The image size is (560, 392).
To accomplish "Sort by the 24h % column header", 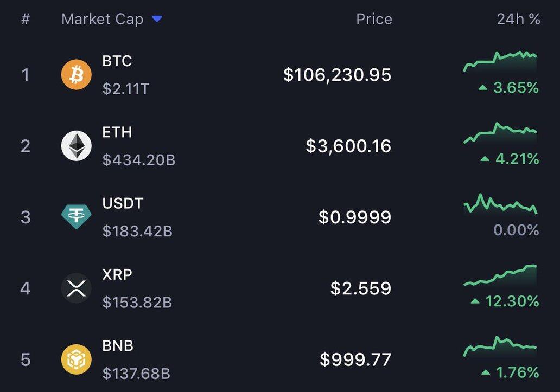I will tap(518, 19).
